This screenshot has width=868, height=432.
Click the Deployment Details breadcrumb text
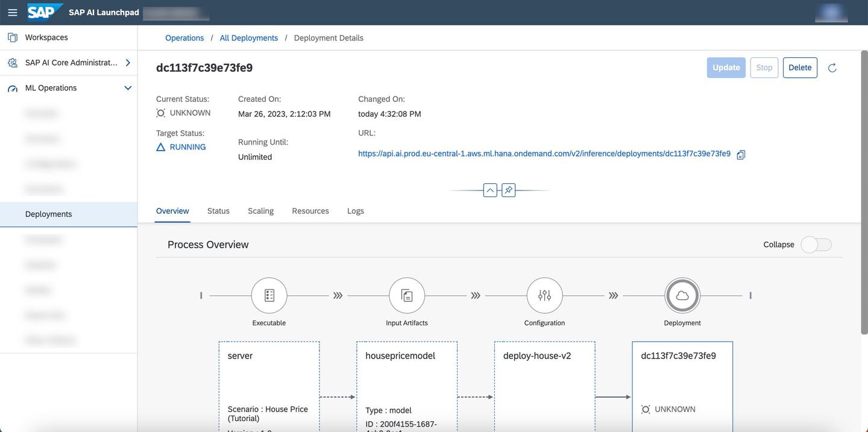point(329,38)
